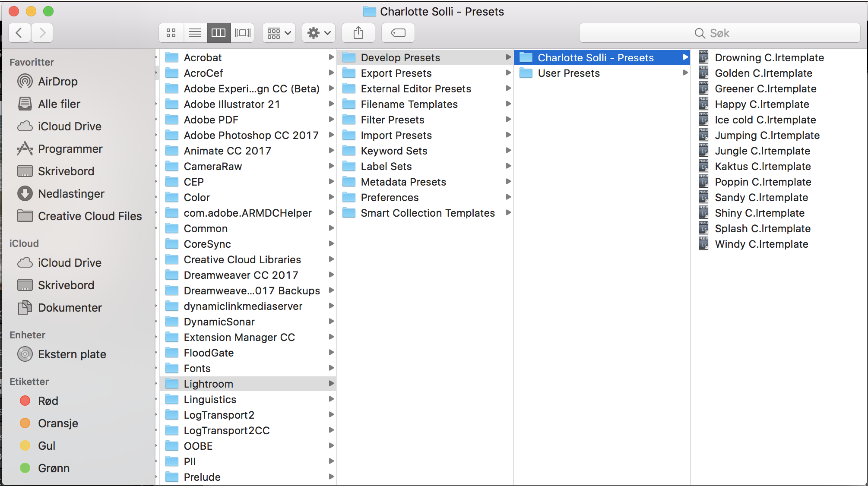The height and width of the screenshot is (486, 868).
Task: Select Happy C.lrtemplate file icon
Action: 704,104
